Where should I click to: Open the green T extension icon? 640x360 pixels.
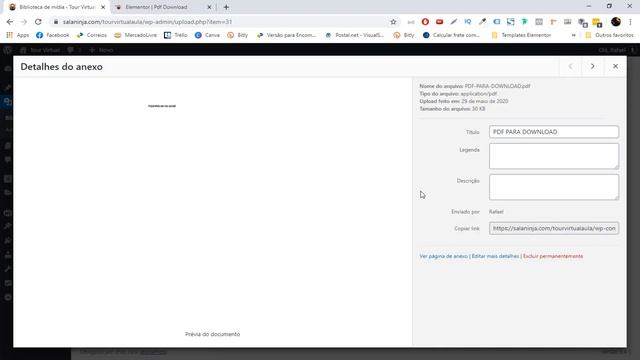524,22
